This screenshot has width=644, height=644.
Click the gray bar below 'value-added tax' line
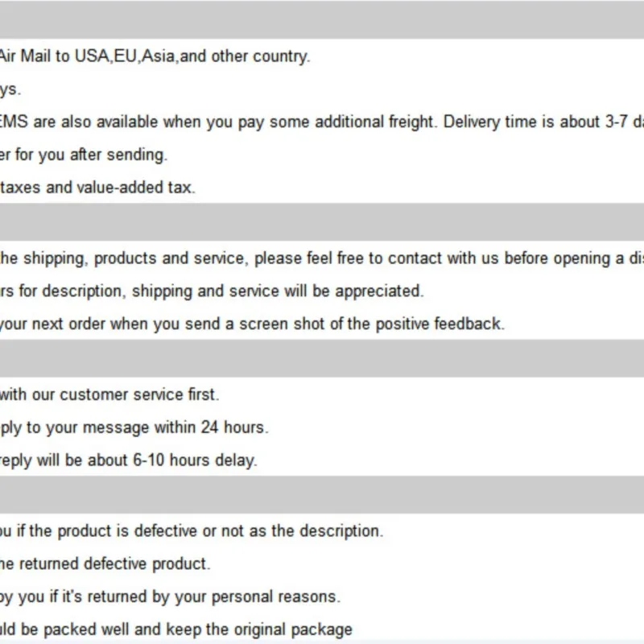pyautogui.click(x=322, y=221)
